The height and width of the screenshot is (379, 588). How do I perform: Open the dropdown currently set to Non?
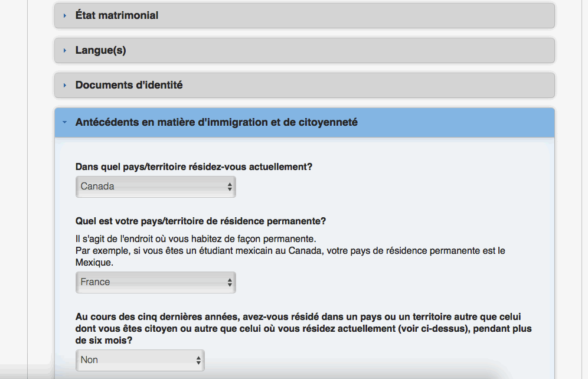click(139, 360)
